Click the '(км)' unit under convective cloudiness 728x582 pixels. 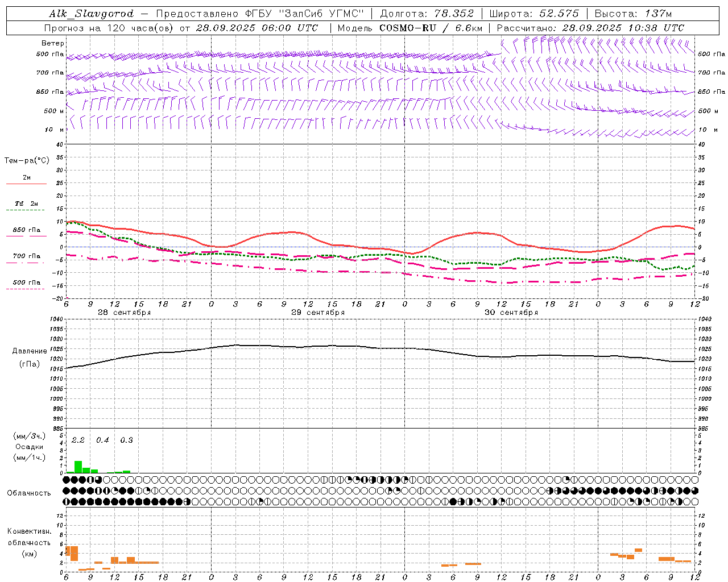(29, 554)
